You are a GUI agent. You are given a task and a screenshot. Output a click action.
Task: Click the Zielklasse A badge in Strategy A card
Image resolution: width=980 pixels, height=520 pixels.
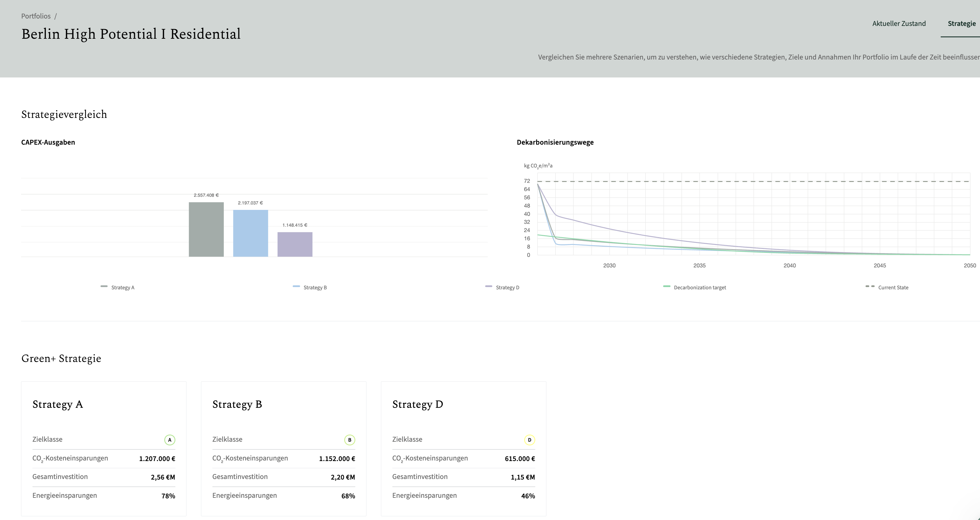[170, 440]
